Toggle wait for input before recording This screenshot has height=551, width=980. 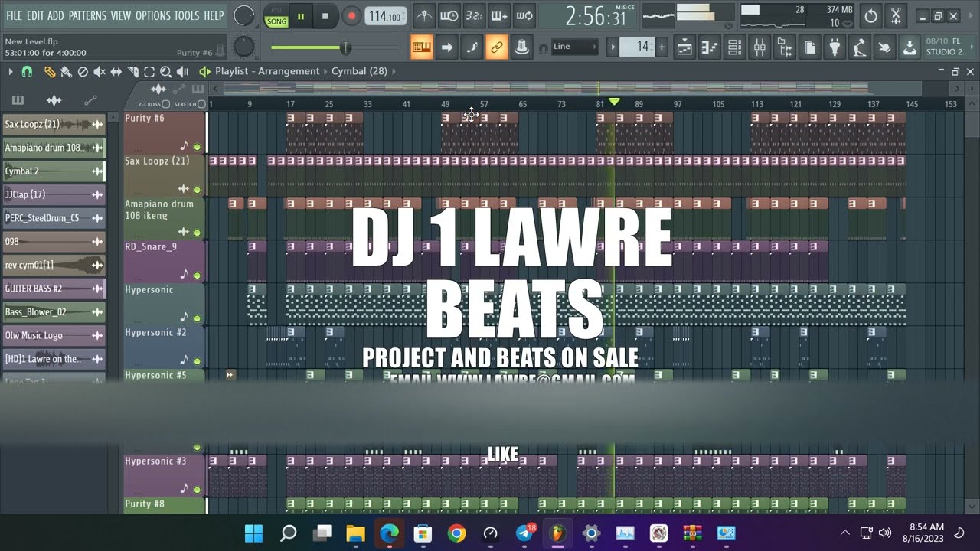click(x=449, y=15)
